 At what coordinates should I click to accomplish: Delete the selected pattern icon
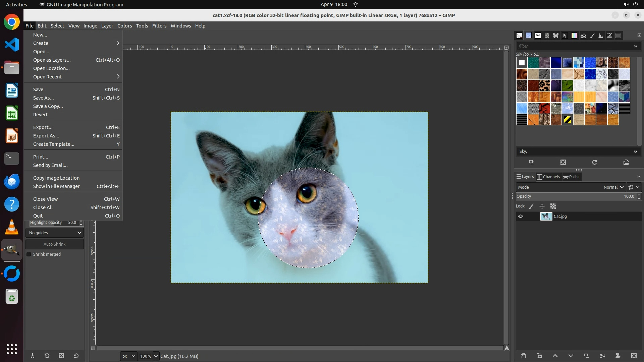coord(563,163)
